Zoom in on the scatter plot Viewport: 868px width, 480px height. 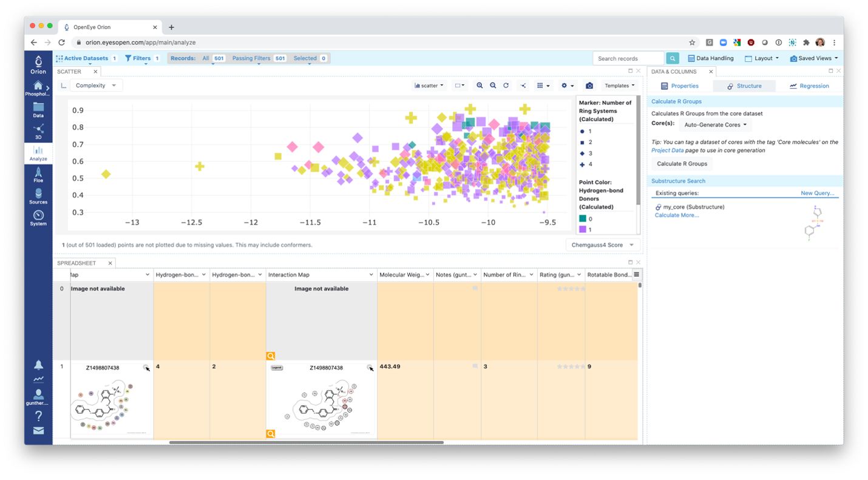click(480, 86)
